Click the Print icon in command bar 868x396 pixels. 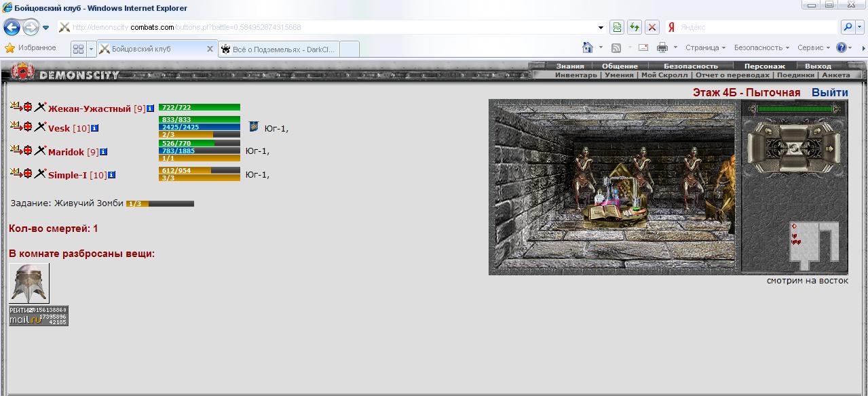click(x=662, y=47)
